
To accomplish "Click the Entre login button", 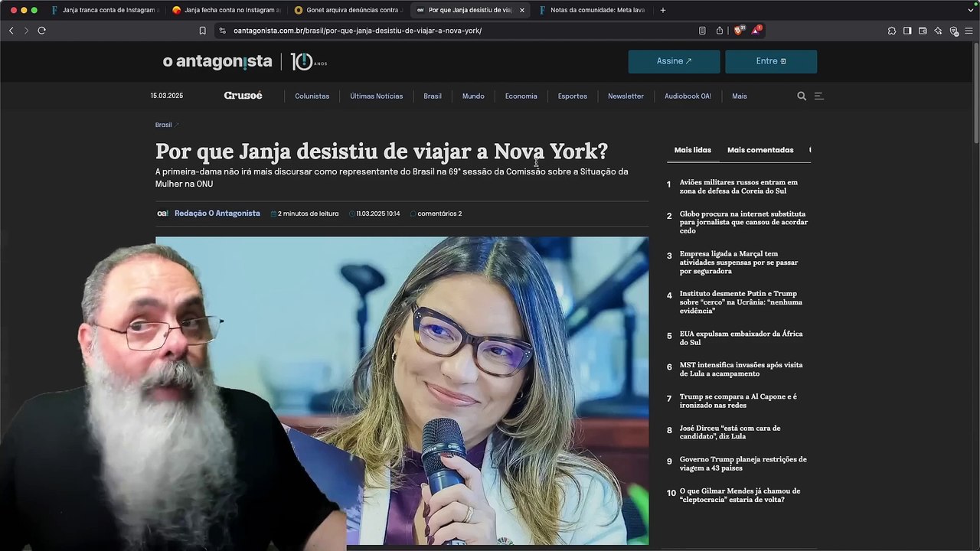I will tap(771, 61).
